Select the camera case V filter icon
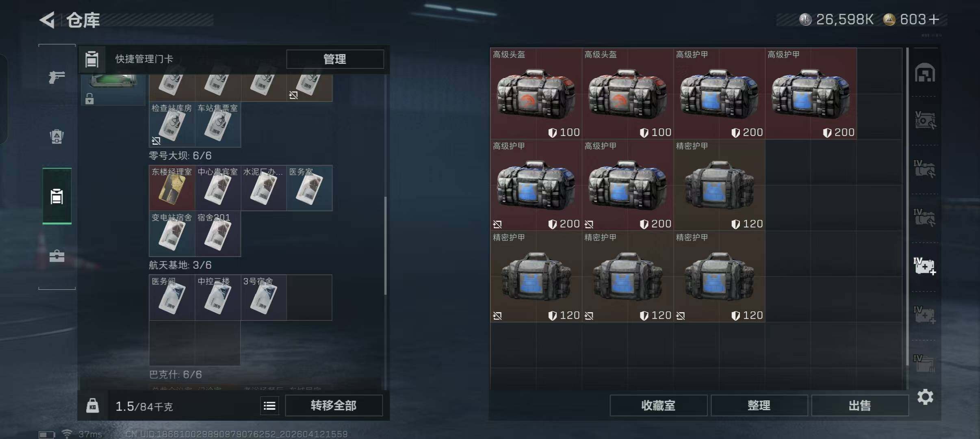This screenshot has height=439, width=980. point(925,120)
